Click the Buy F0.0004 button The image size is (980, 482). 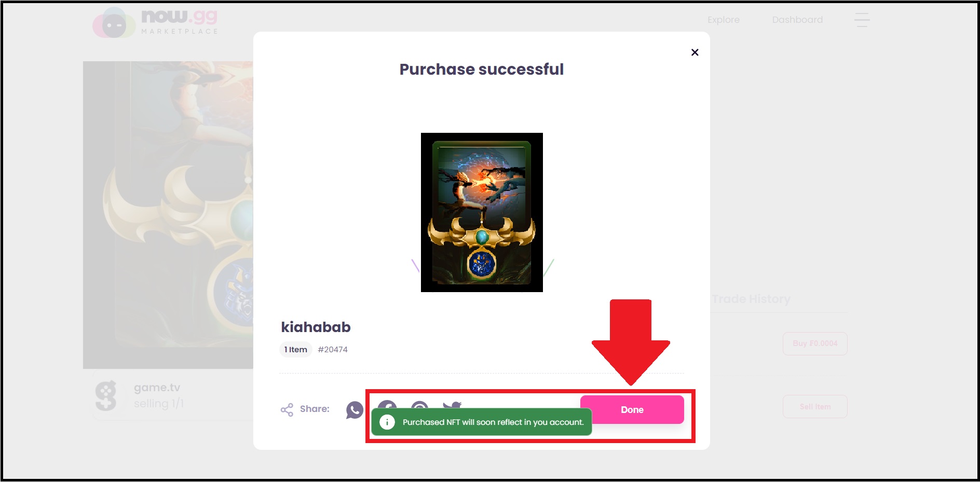pyautogui.click(x=815, y=343)
